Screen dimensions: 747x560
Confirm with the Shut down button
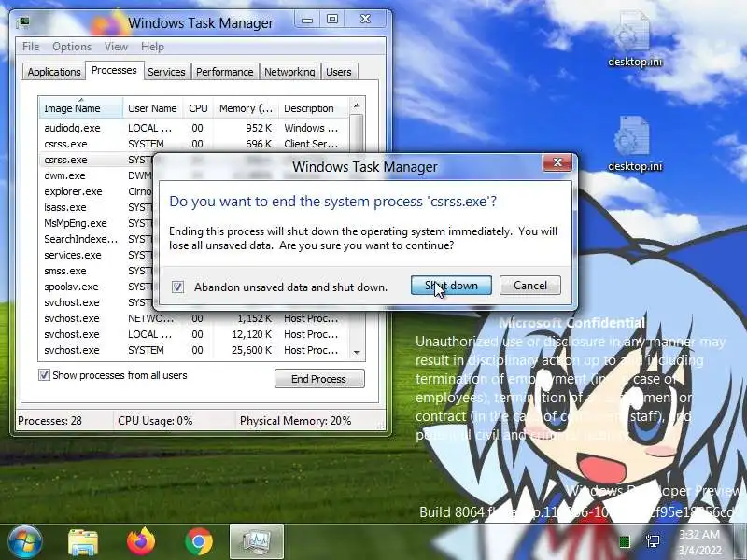(x=451, y=286)
